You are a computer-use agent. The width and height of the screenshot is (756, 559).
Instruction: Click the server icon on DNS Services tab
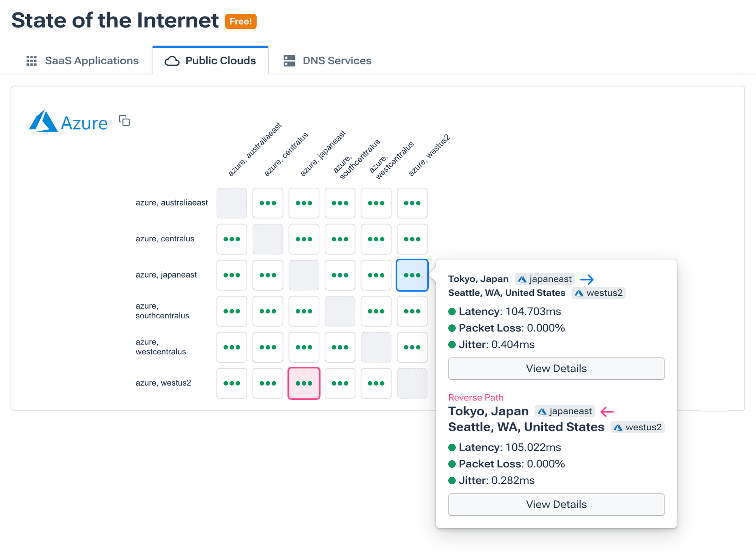(289, 60)
